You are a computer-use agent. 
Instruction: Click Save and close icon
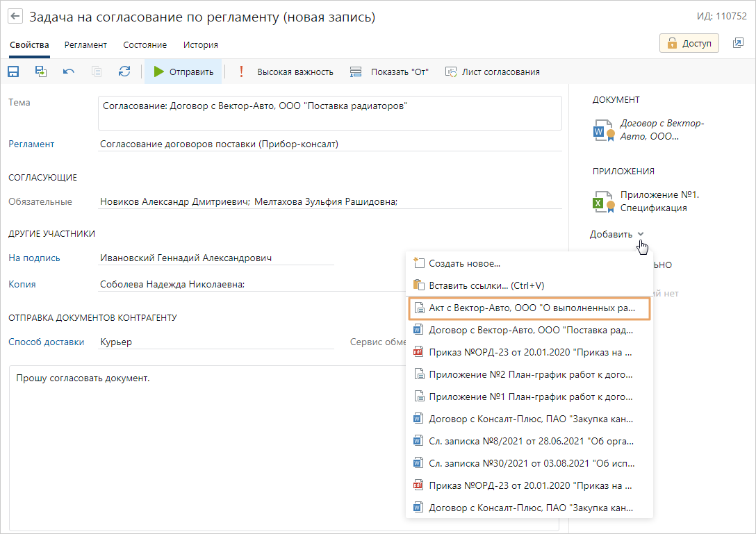pos(41,72)
